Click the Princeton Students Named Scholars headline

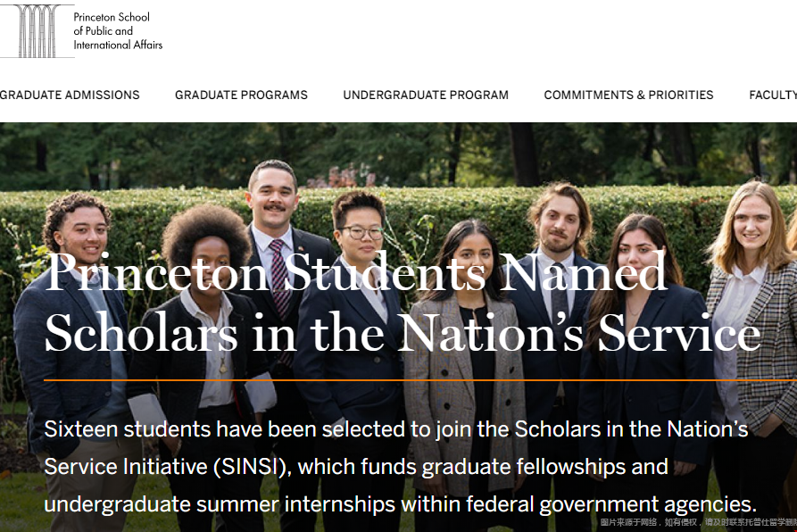pos(402,303)
